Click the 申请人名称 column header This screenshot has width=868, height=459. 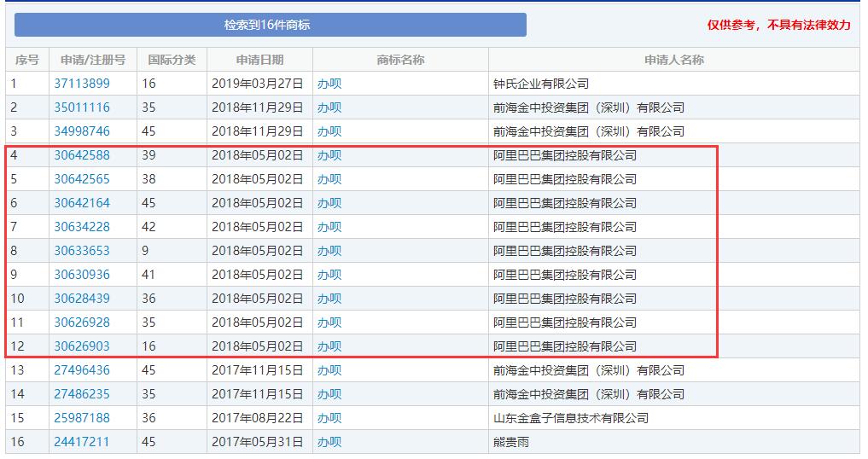coord(673,60)
